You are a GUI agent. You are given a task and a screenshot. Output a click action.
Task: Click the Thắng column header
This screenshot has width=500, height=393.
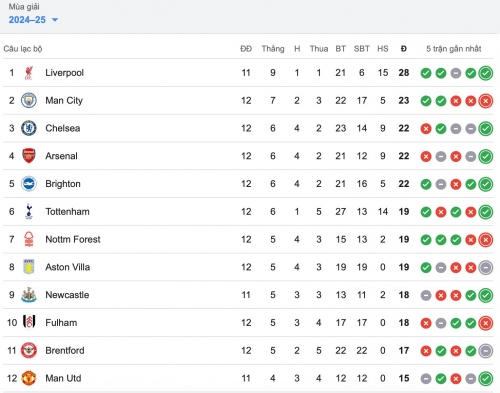[273, 49]
